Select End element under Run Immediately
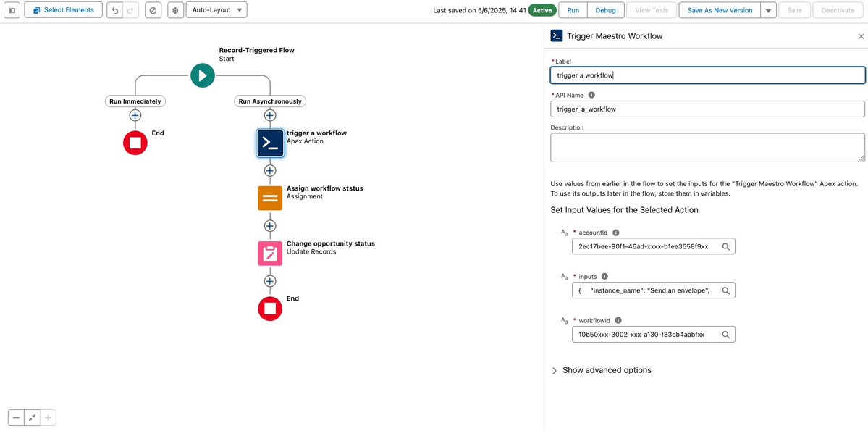The image size is (868, 431). click(135, 143)
